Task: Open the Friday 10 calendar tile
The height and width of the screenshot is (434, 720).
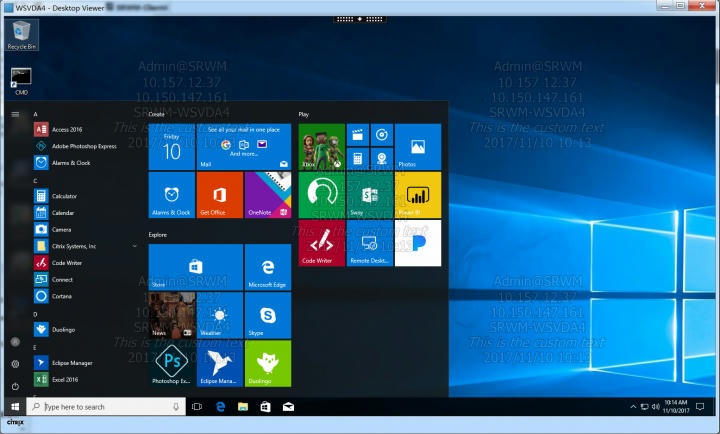Action: (172, 147)
